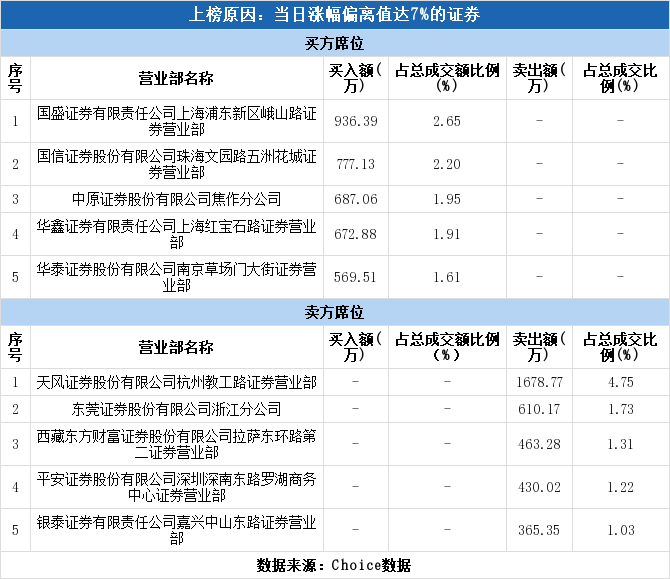The image size is (670, 579).
Task: Click the sell ratio 1.73
Action: point(620,409)
